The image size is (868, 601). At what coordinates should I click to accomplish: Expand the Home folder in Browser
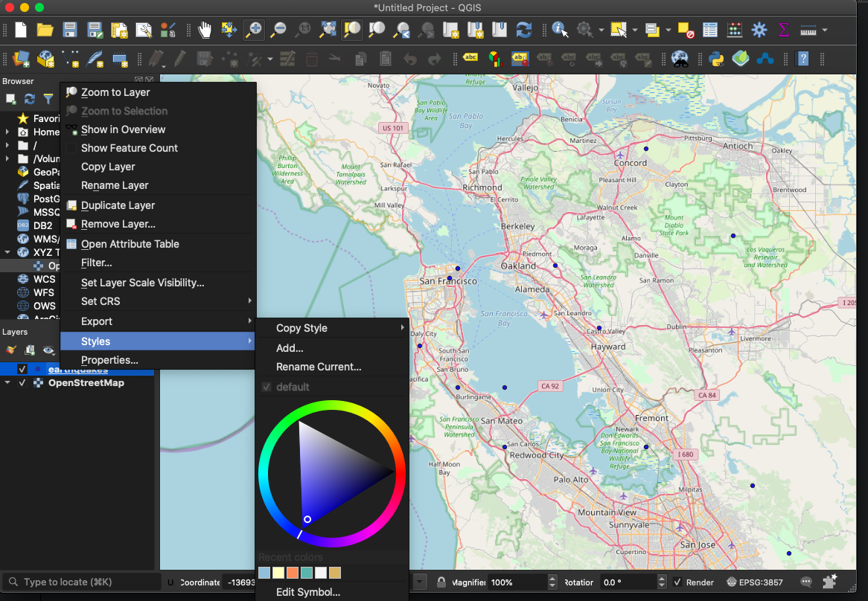(x=7, y=132)
